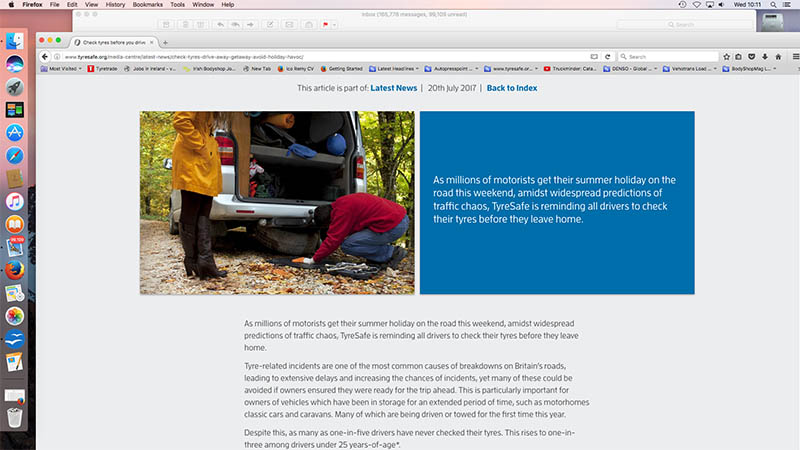Open the History menu
The height and width of the screenshot is (450, 800).
coord(116,5)
